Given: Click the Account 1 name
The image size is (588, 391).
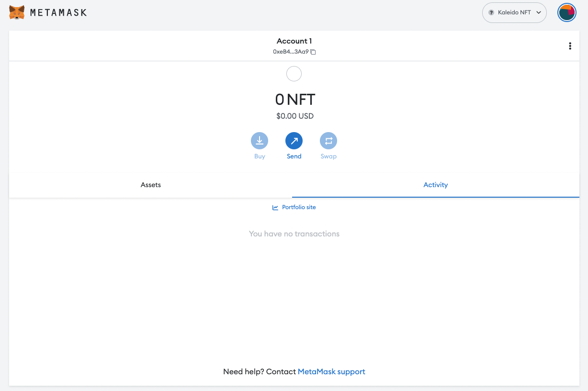Looking at the screenshot, I should (294, 41).
